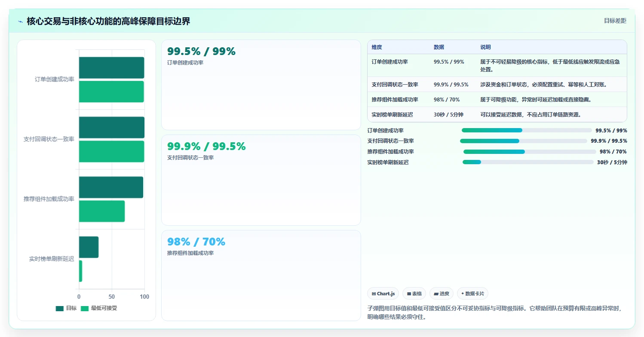Click the light 最低可接受 bar for 支付回调状态一致率

[x=111, y=151]
